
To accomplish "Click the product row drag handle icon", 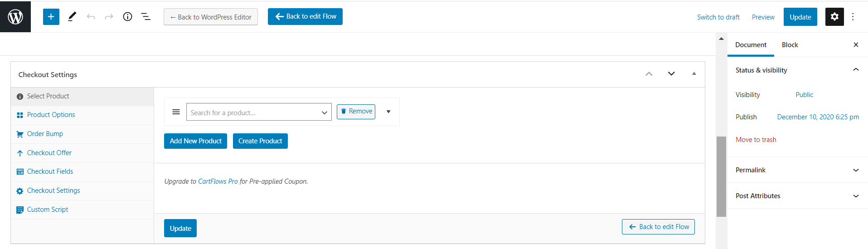I will 176,112.
